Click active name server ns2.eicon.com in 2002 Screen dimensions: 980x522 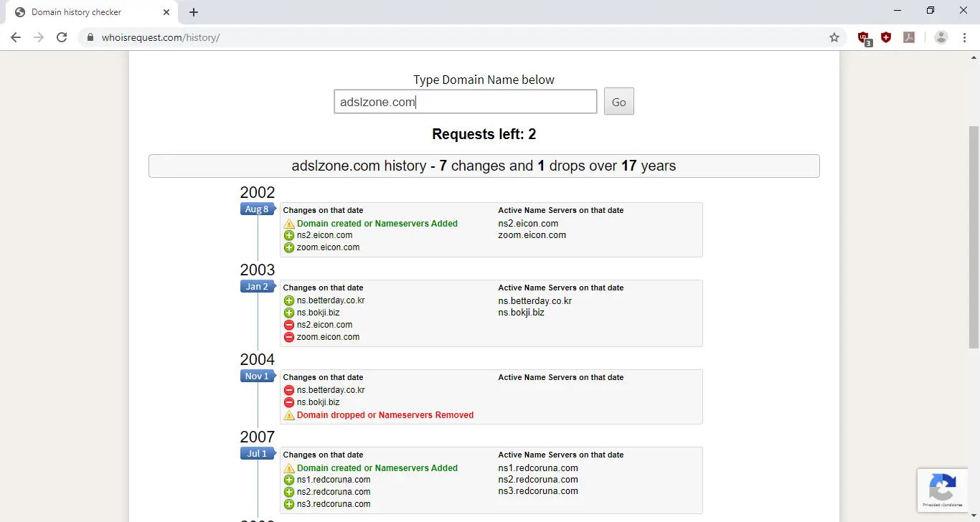click(x=529, y=224)
